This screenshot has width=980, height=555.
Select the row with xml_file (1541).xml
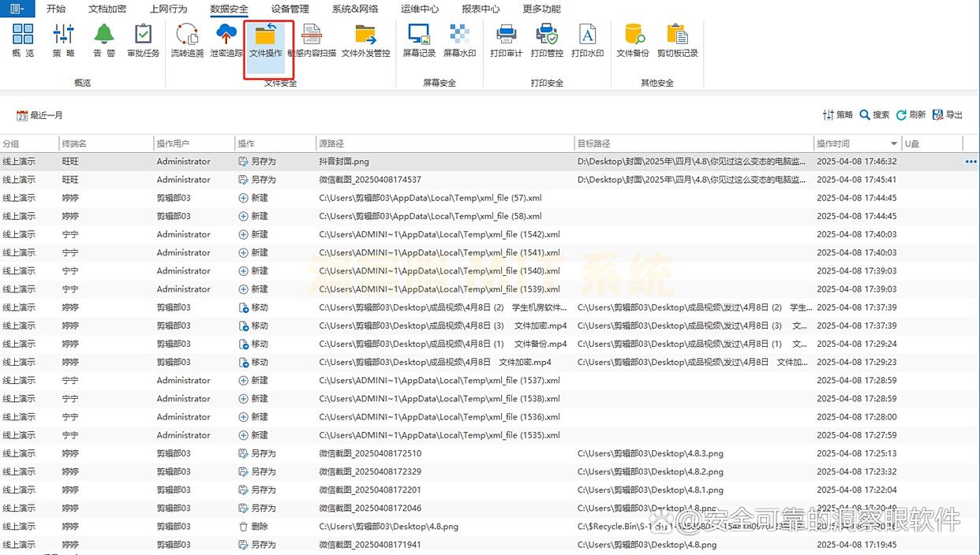490,252
